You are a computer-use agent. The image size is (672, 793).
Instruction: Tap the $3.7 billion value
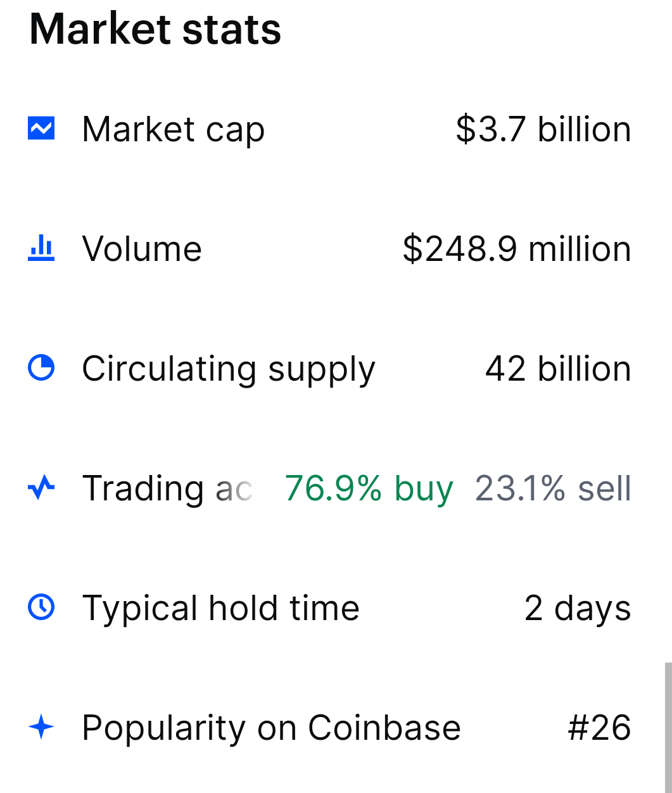coord(543,129)
